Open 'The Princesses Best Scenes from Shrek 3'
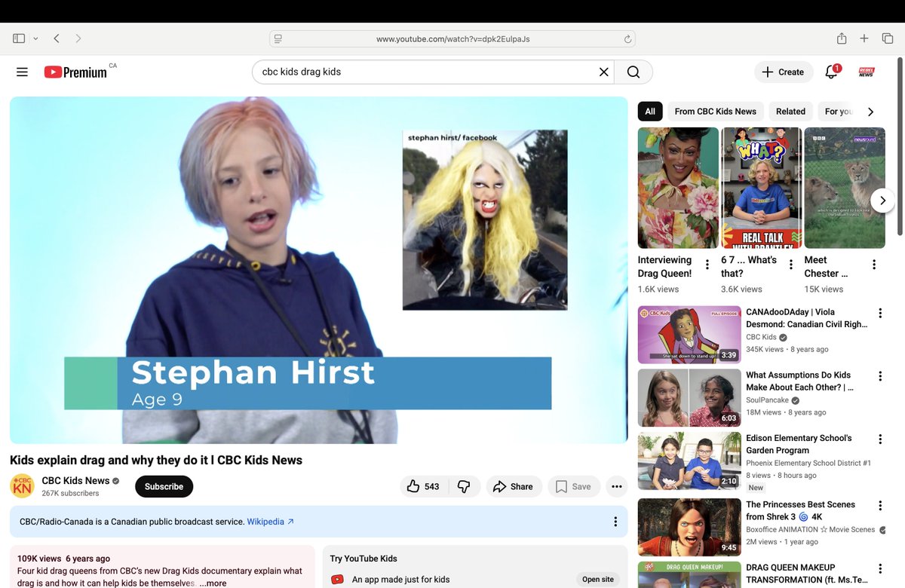Screen dimensions: 905x588 click(x=800, y=510)
